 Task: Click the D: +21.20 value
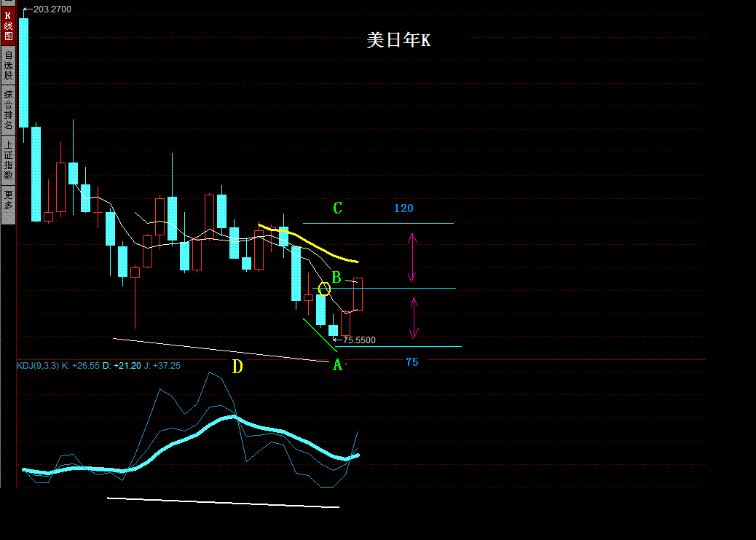pos(122,366)
